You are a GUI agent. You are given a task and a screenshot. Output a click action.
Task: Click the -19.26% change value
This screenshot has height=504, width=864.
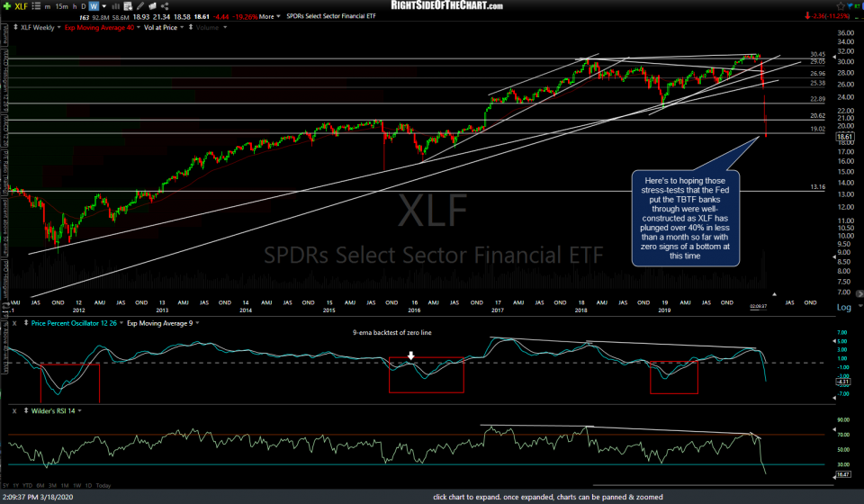click(x=244, y=16)
